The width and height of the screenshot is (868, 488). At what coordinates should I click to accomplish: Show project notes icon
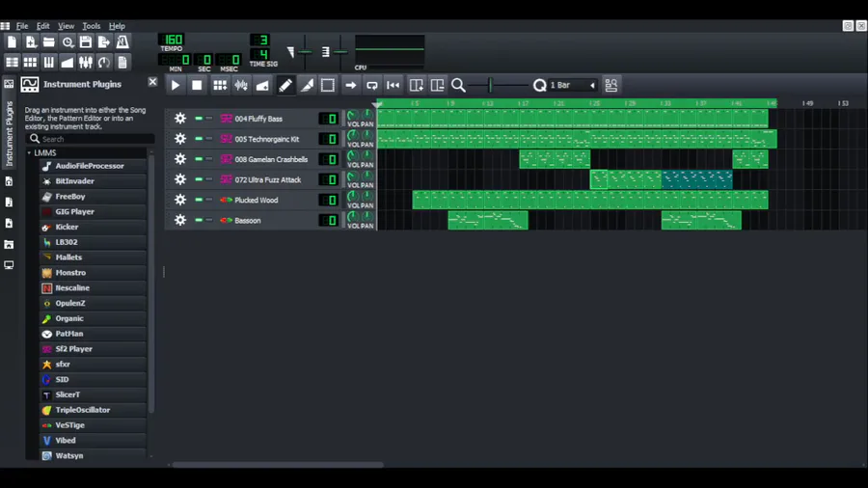point(122,62)
